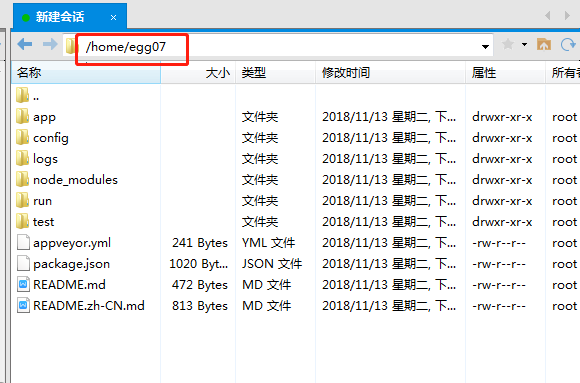This screenshot has width=580, height=383.
Task: Click the forward navigation arrow
Action: click(x=50, y=44)
